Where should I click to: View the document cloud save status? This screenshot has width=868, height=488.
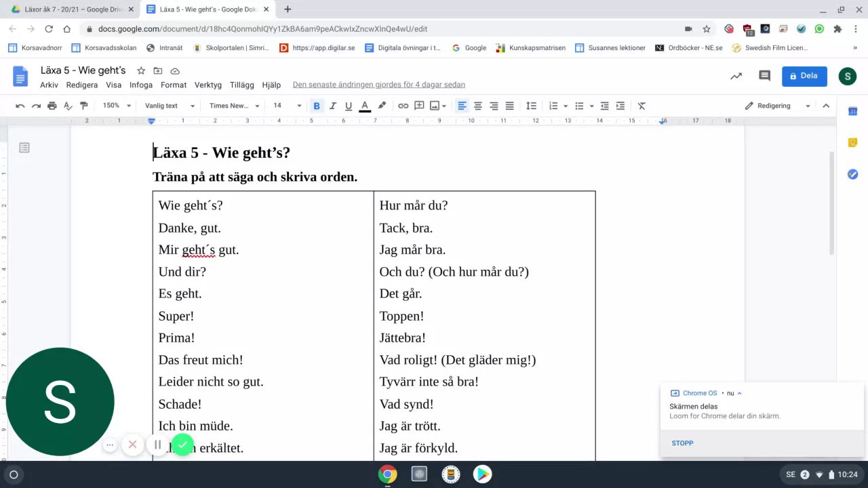click(x=175, y=70)
